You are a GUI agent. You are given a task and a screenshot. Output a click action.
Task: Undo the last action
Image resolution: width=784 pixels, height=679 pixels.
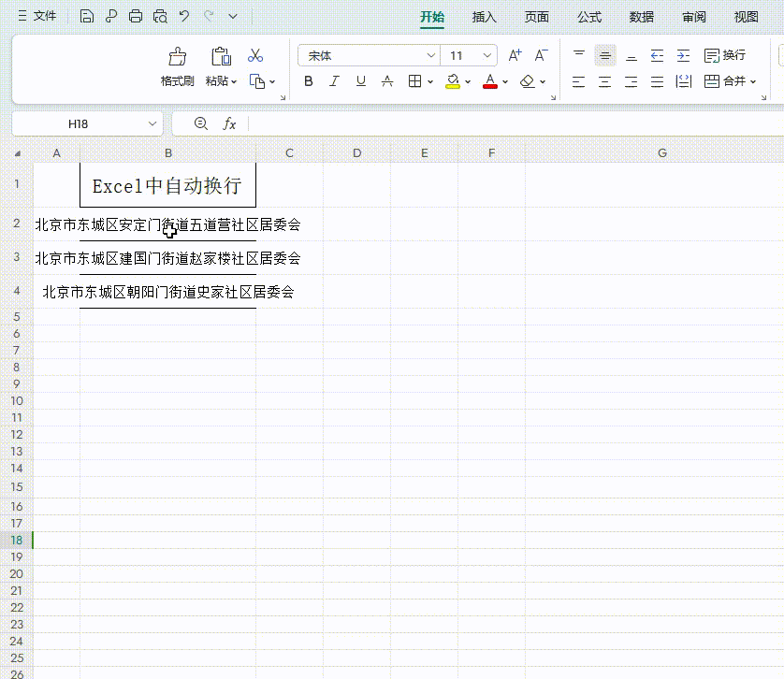click(x=184, y=17)
